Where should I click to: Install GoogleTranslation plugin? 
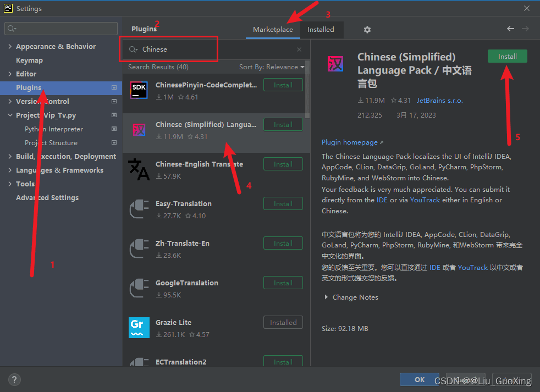click(283, 283)
